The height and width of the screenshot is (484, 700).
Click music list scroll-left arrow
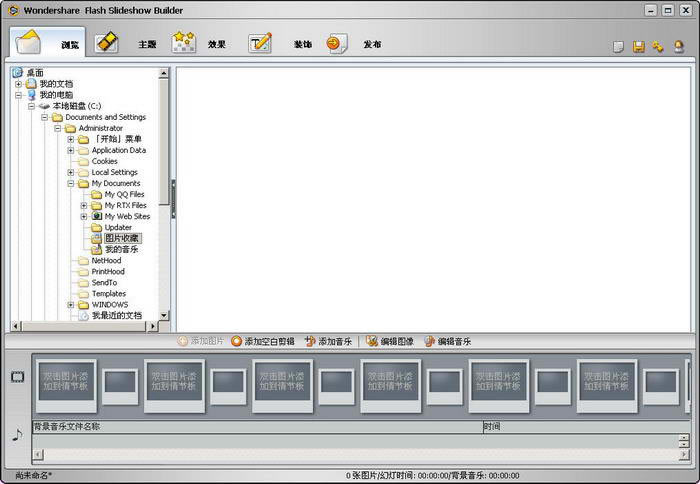click(x=38, y=455)
